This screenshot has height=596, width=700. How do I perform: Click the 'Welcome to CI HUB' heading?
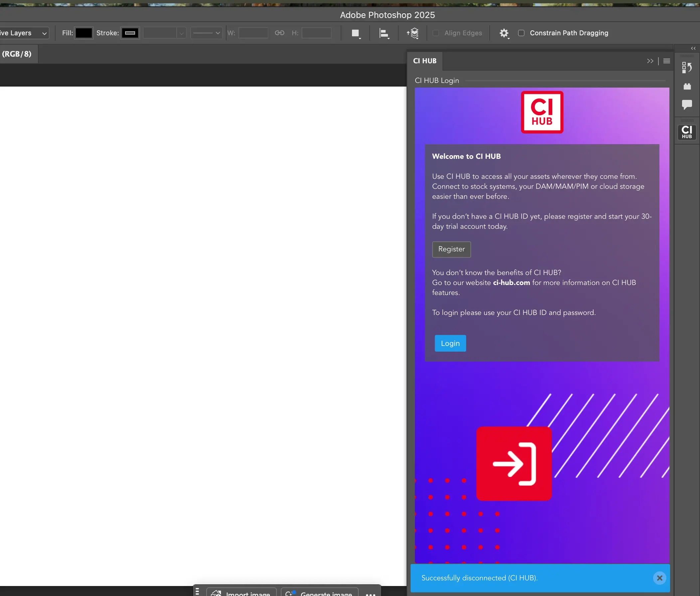coord(466,156)
